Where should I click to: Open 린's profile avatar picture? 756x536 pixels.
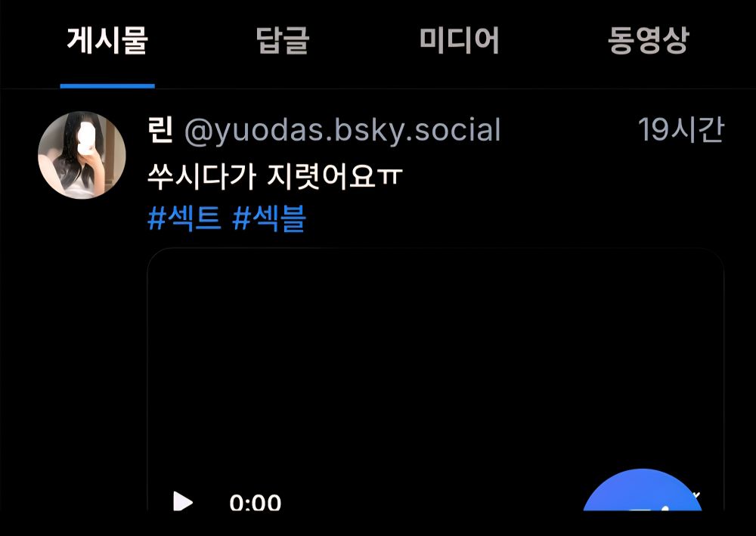(82, 155)
